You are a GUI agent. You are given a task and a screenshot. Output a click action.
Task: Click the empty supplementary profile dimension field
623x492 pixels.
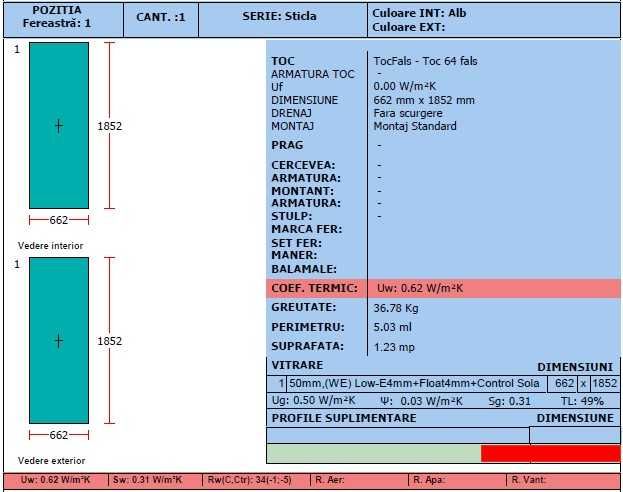point(575,436)
